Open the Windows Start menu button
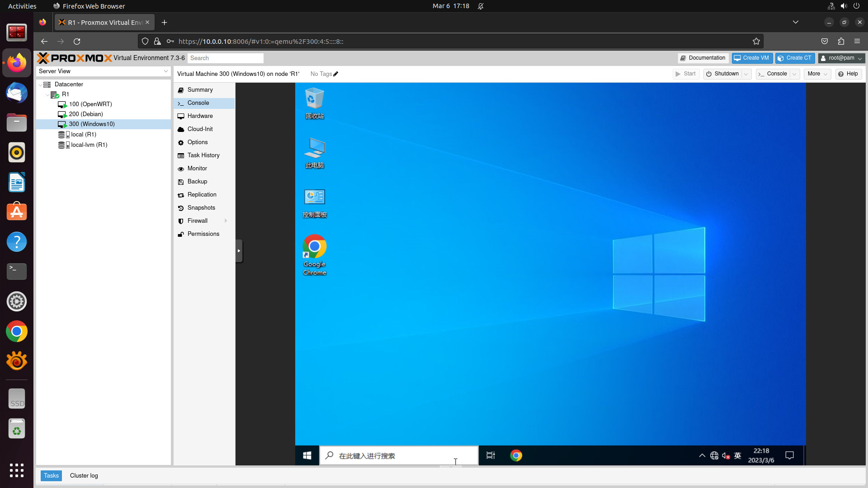The width and height of the screenshot is (868, 488). (307, 455)
